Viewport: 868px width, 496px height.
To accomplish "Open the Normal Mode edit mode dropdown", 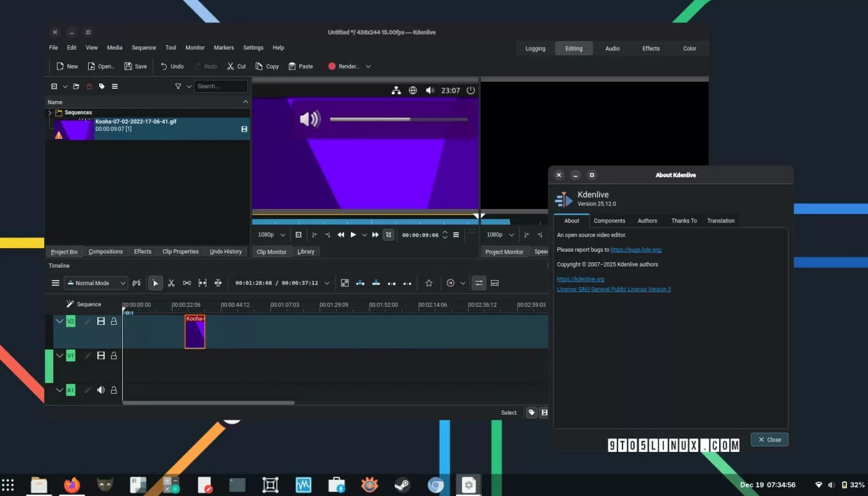I will pos(96,283).
